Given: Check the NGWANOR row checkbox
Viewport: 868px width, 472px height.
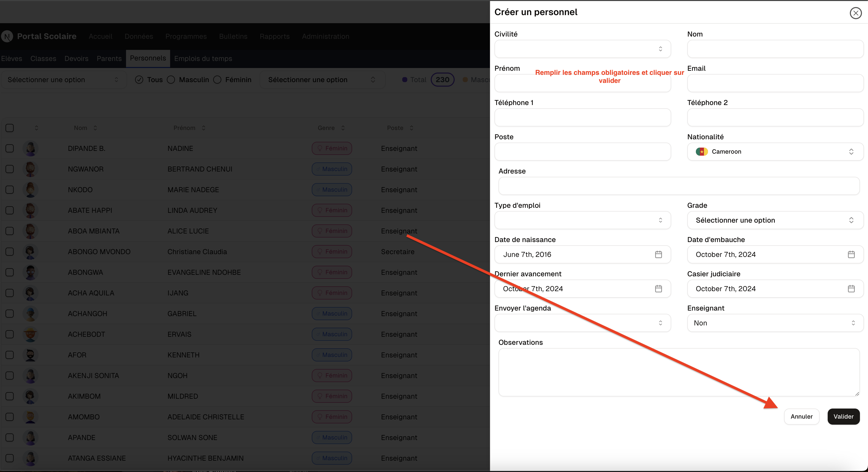Looking at the screenshot, I should [9, 169].
